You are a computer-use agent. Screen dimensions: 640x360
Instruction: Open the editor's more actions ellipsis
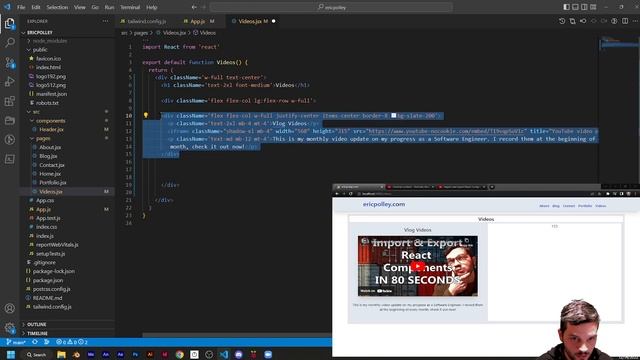635,21
